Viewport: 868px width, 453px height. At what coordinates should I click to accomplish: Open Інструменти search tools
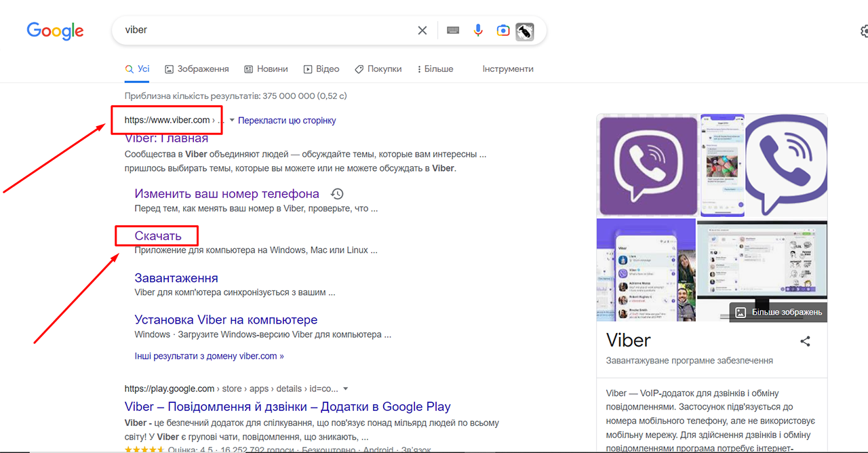pos(508,69)
